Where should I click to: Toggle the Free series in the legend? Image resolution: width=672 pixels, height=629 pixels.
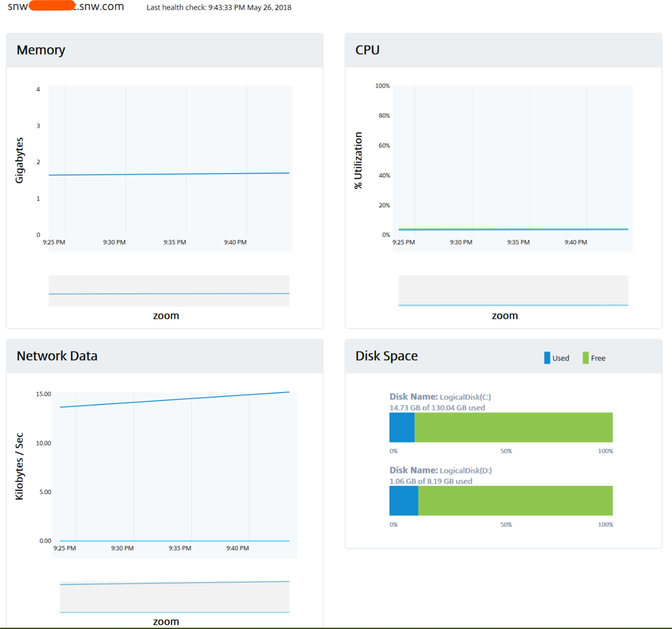tap(595, 358)
